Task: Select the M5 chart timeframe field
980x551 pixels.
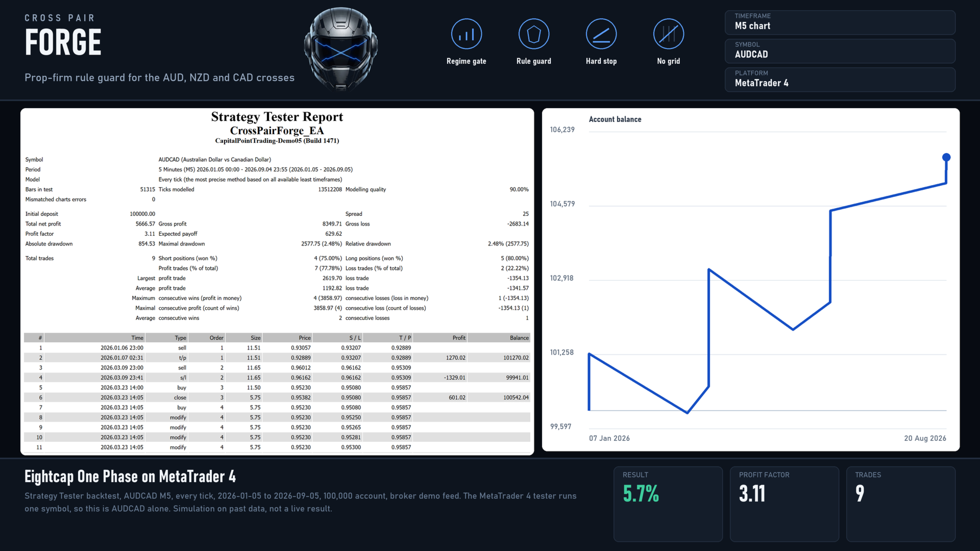Action: point(840,22)
